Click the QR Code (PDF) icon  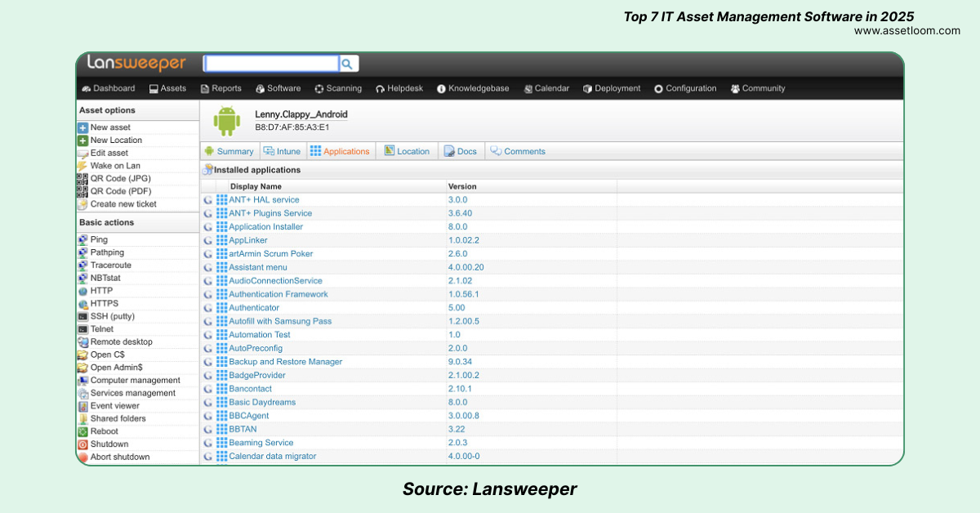(82, 191)
